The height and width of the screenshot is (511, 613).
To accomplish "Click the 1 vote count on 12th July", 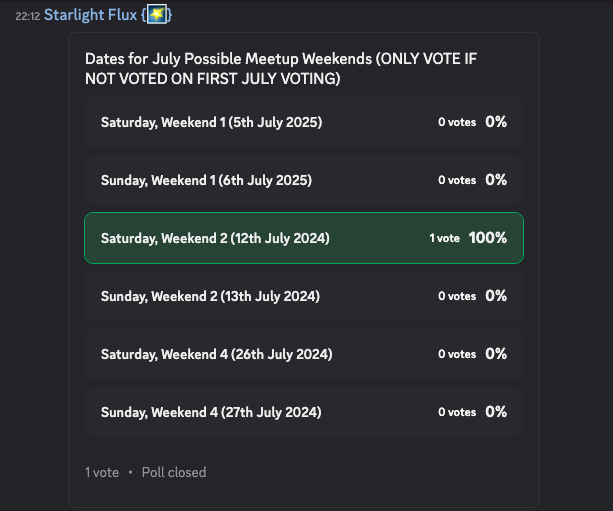I will point(445,238).
